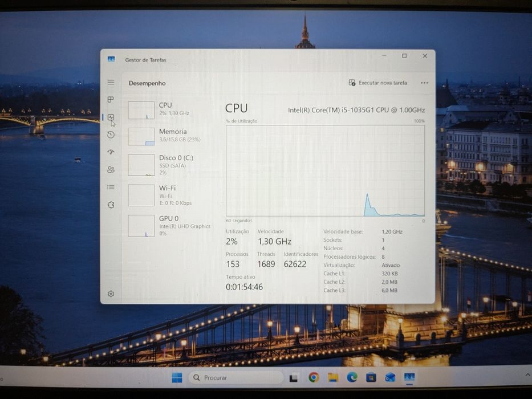
Task: Select the CPU performance entry
Action: pos(170,109)
